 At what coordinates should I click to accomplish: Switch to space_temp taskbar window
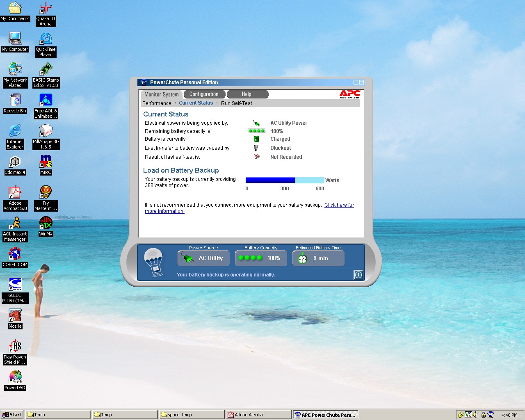point(192,415)
